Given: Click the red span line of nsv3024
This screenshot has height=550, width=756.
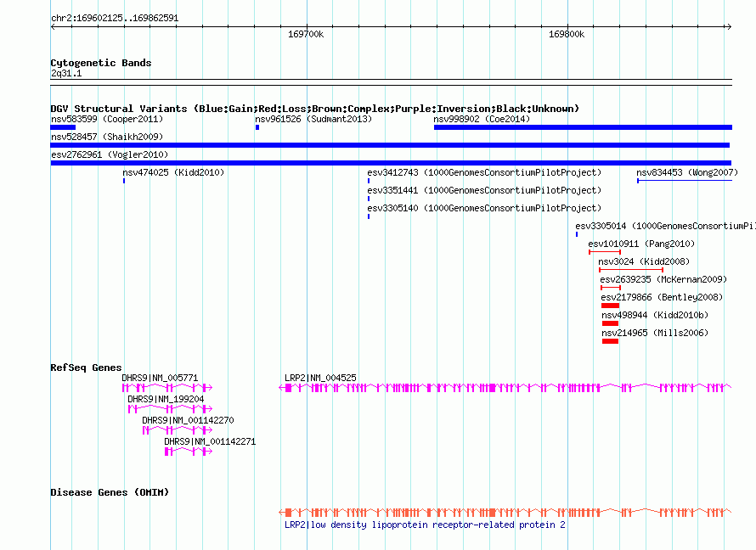Looking at the screenshot, I should click(631, 270).
